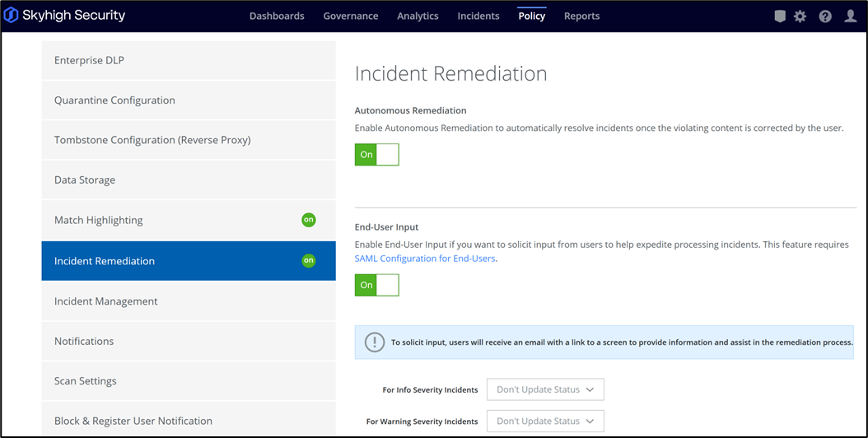The width and height of the screenshot is (868, 438).
Task: Click the on badge beside Incident Remediation
Action: [308, 261]
